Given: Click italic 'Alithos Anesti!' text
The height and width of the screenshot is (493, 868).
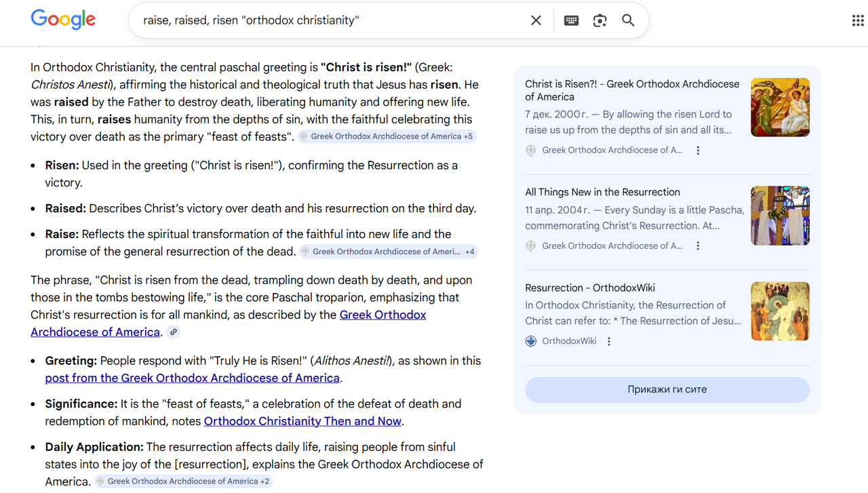Looking at the screenshot, I should (353, 361).
